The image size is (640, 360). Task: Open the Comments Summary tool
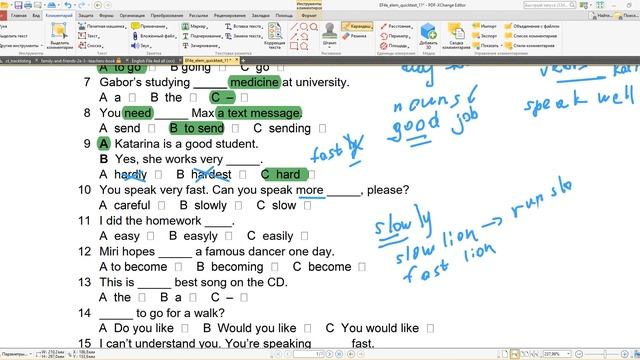456,36
